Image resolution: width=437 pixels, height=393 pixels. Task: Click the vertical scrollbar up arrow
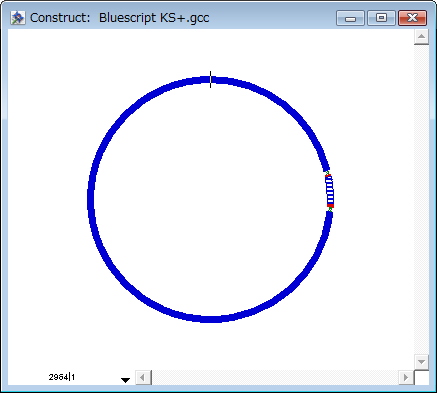(421, 37)
